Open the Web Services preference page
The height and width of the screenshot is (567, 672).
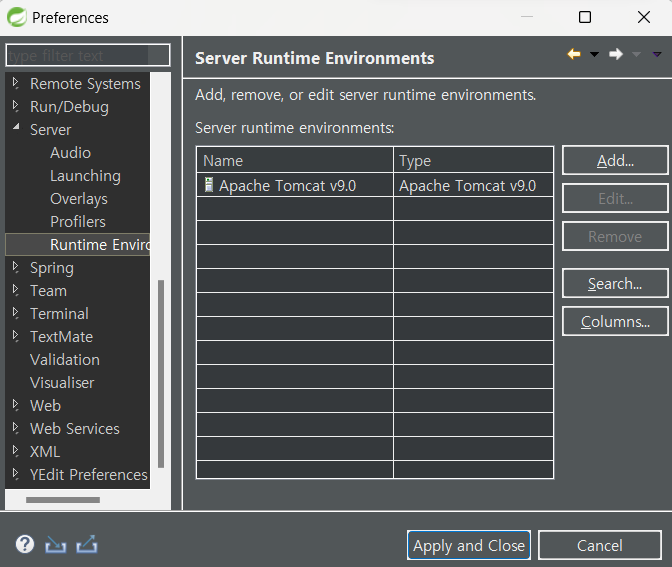pos(75,429)
